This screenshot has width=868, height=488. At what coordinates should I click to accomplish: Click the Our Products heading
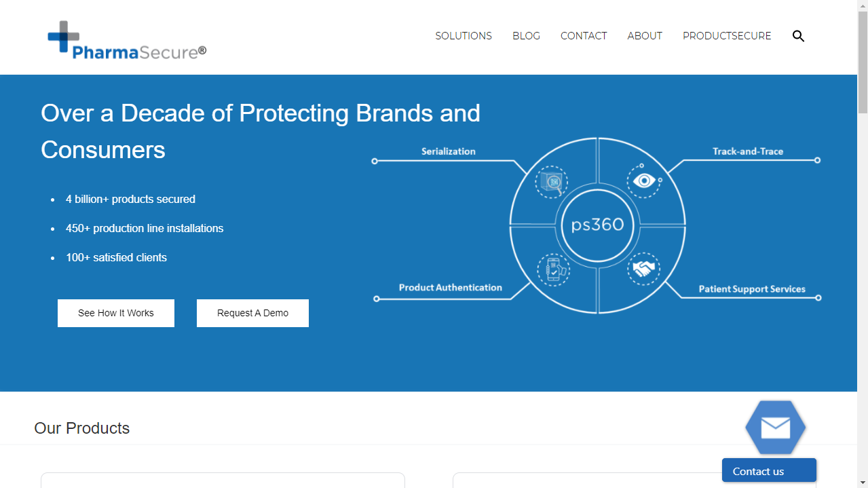point(82,428)
